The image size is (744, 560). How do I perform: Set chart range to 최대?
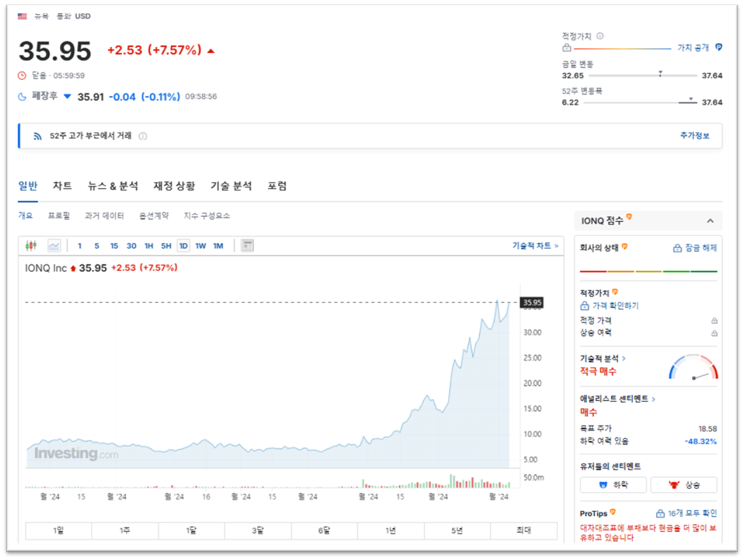(x=524, y=531)
